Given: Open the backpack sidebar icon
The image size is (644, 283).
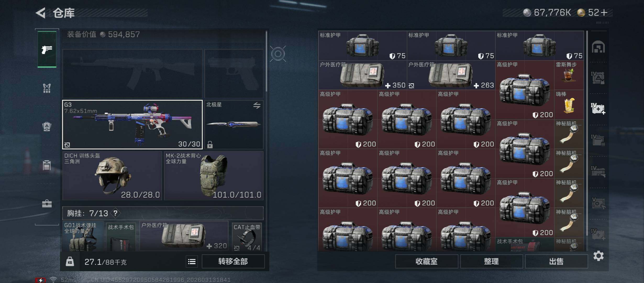Looking at the screenshot, I should [47, 127].
